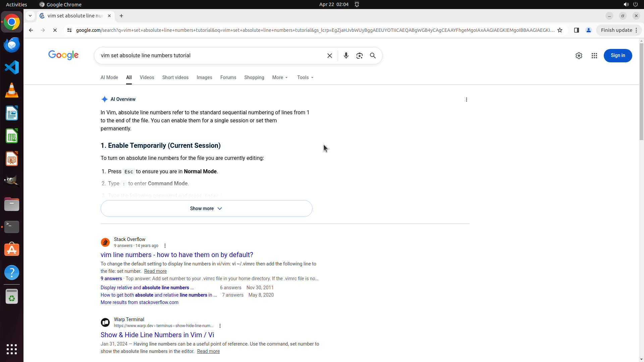Click the Sign in button

(618, 56)
